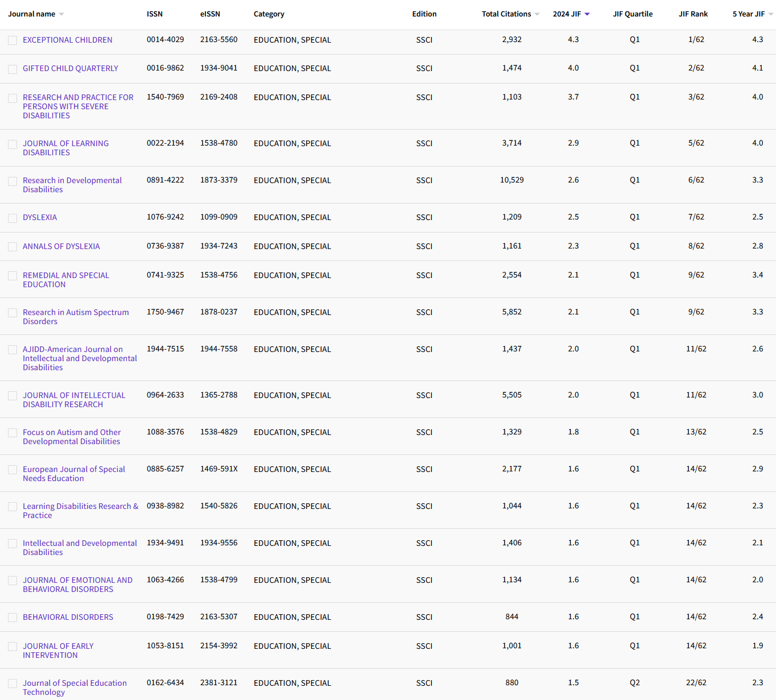Screen dimensions: 776x700
Task: Select BEHAVIORAL DISORDERS row checkbox
Action: click(13, 618)
